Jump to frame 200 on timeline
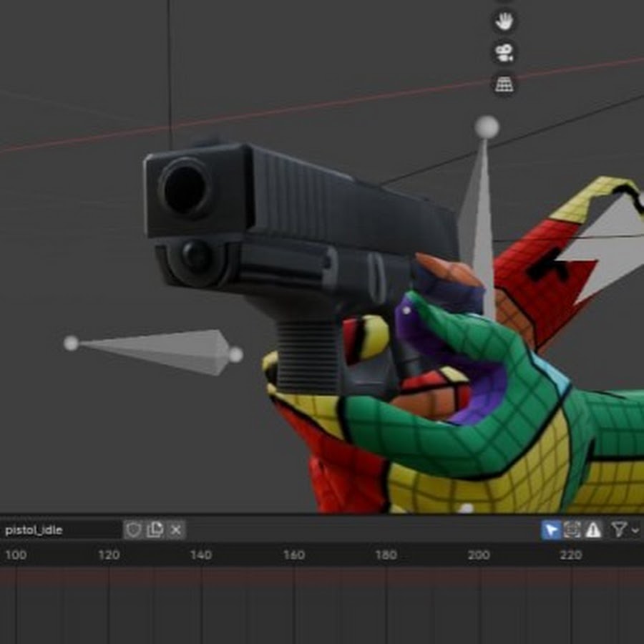 click(x=479, y=555)
